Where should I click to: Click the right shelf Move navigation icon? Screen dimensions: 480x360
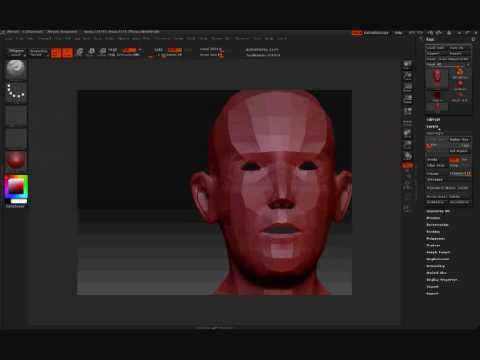pyautogui.click(x=407, y=134)
